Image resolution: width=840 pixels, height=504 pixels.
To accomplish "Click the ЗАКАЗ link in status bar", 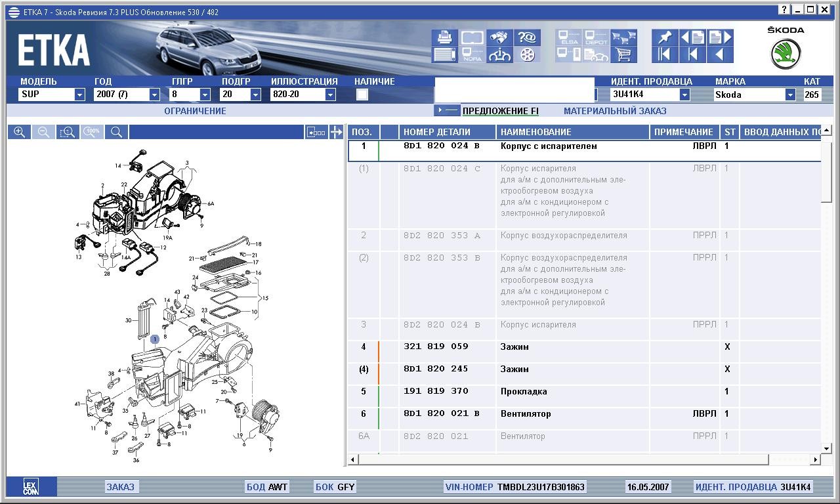I will [120, 487].
